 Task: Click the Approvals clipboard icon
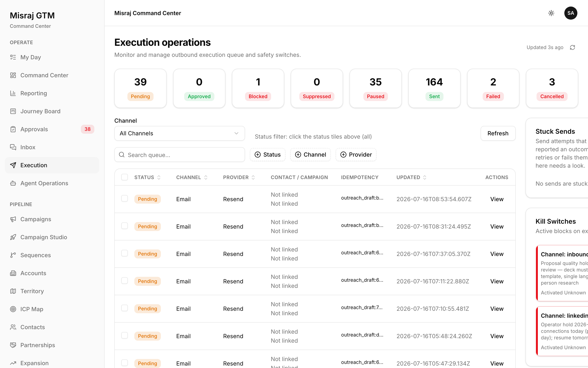[13, 129]
